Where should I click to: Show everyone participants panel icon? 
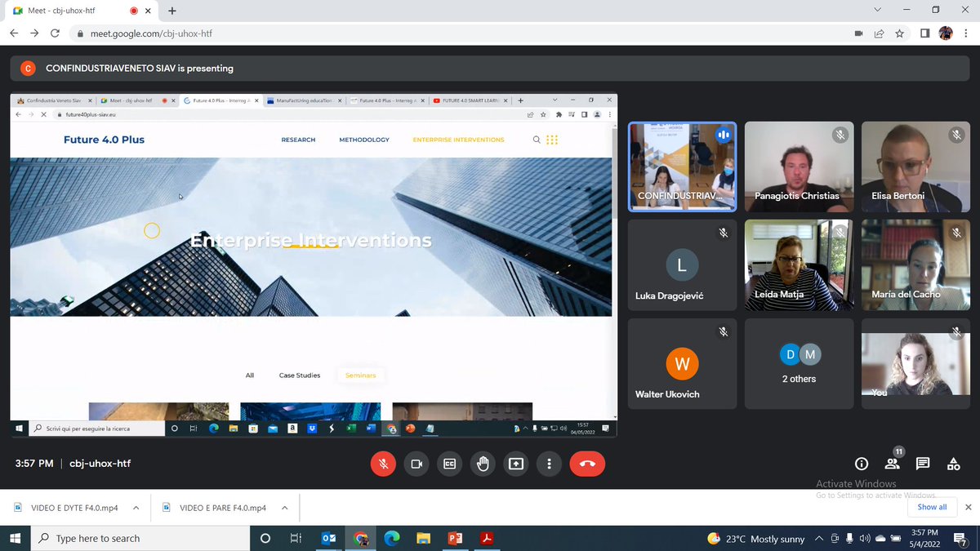coord(892,464)
